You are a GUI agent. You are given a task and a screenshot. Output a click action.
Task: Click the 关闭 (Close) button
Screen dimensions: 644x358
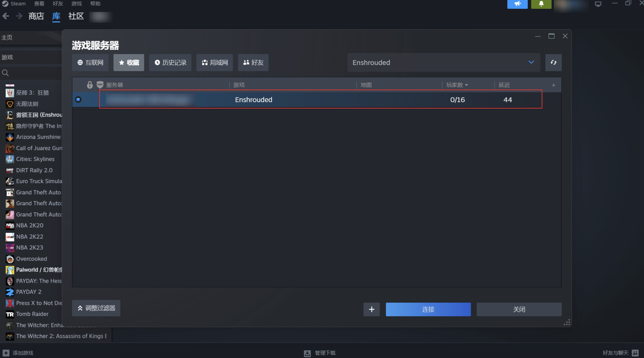point(519,309)
